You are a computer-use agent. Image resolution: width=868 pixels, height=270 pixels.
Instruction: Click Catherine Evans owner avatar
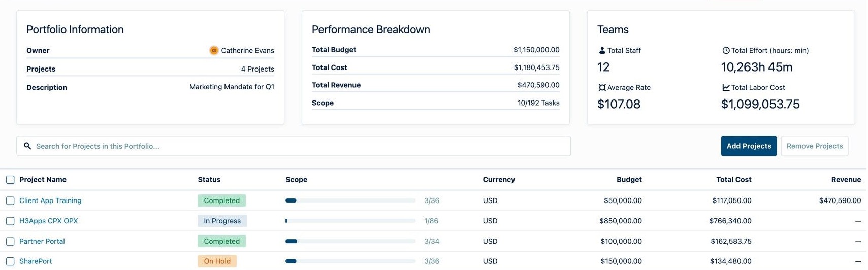click(214, 50)
